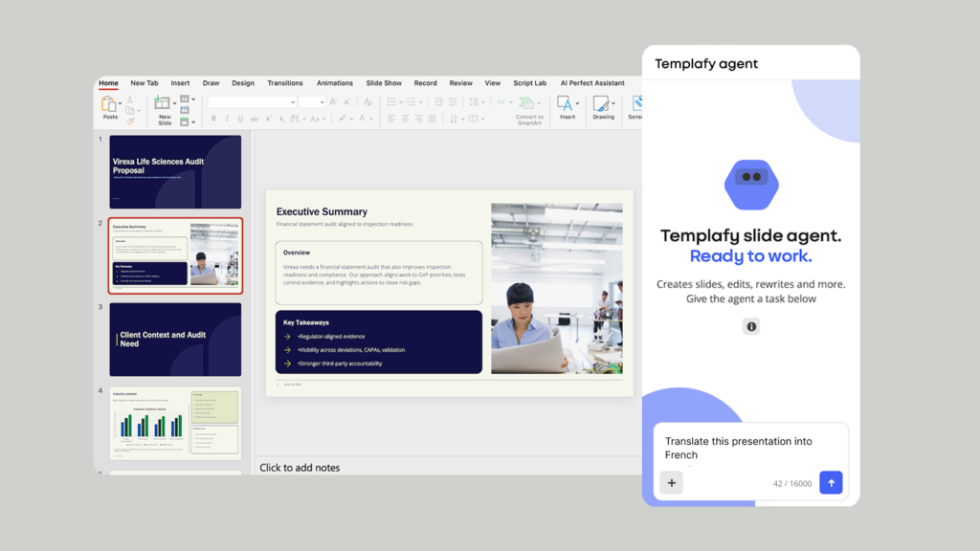The height and width of the screenshot is (551, 980).
Task: Open the Slide Show tab
Action: (x=384, y=83)
